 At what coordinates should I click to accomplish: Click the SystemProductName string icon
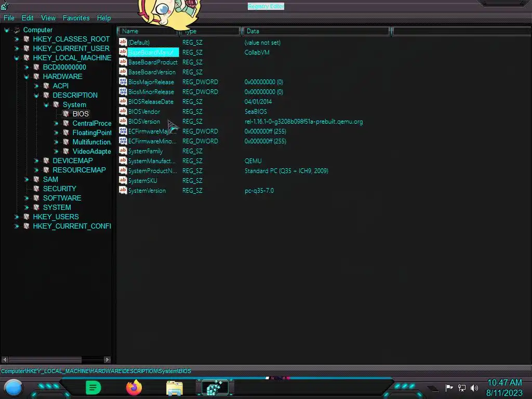123,170
